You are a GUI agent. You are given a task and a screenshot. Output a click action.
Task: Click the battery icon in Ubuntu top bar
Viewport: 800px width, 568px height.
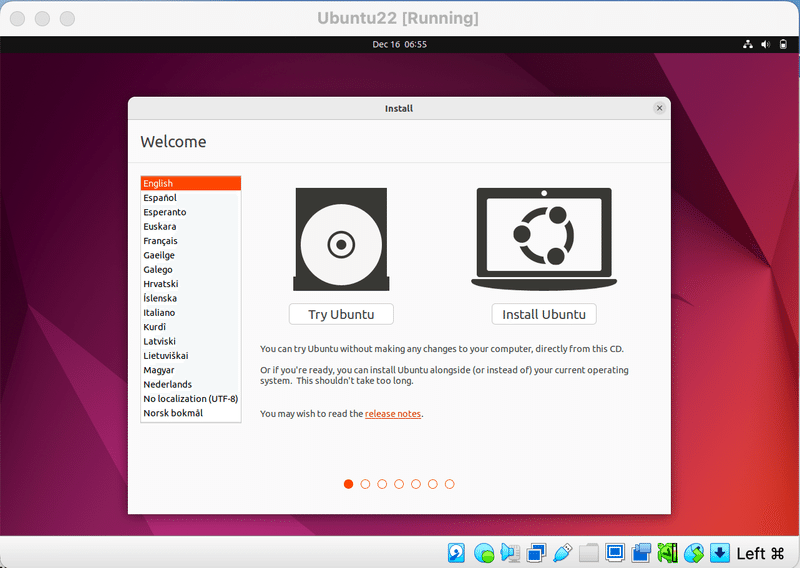point(783,44)
